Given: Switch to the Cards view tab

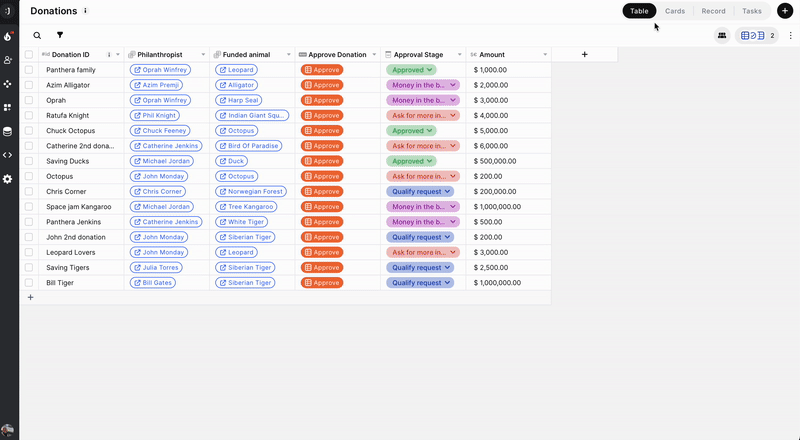Looking at the screenshot, I should click(x=674, y=11).
